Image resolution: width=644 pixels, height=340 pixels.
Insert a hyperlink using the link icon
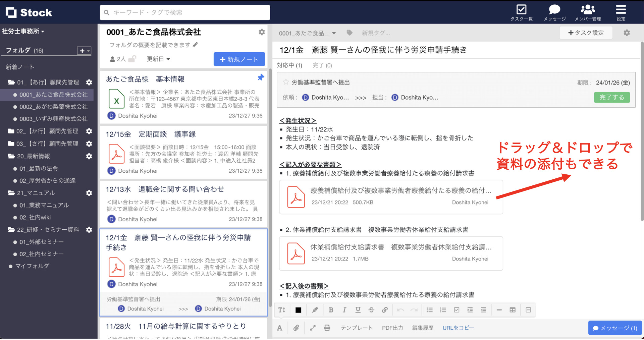(385, 310)
